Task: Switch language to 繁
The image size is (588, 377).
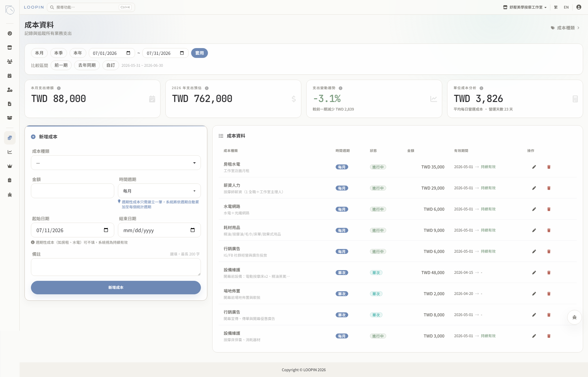Action: point(556,7)
